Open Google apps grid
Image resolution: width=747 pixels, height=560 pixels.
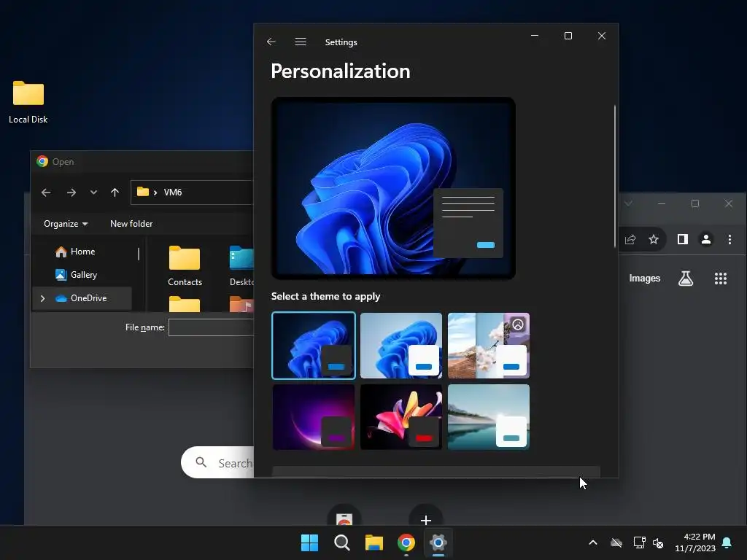pos(721,279)
